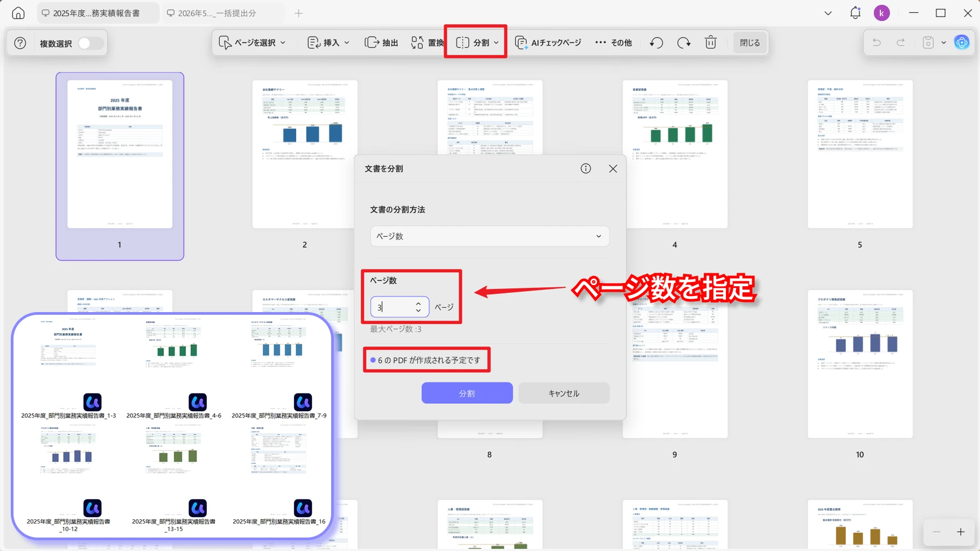Click file 部門別業務実績報告書_16
980x551 pixels.
279,476
